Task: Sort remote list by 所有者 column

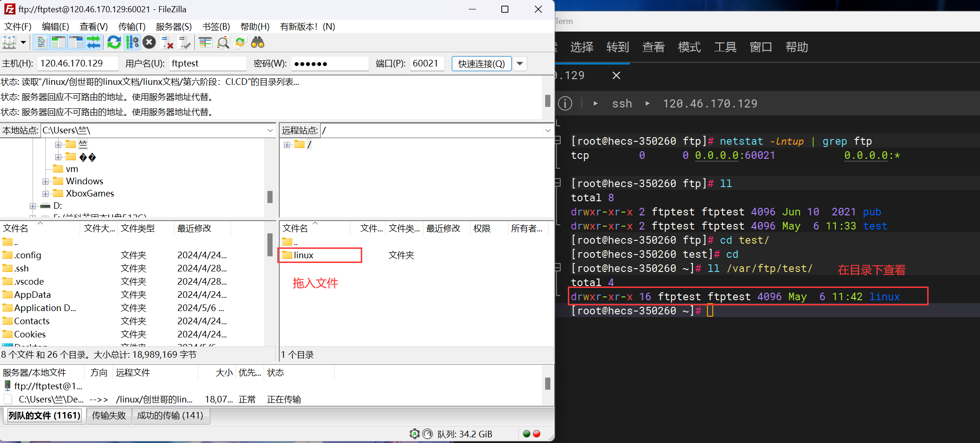Action: (527, 228)
